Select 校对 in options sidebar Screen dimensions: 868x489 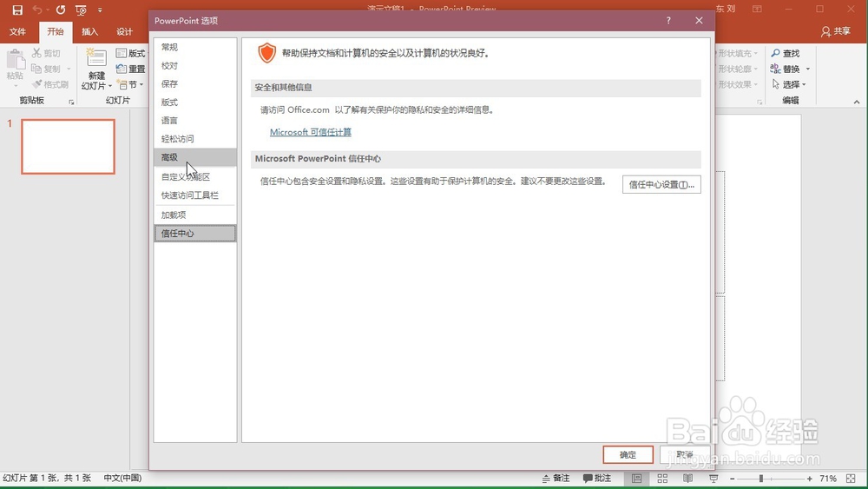click(194, 65)
